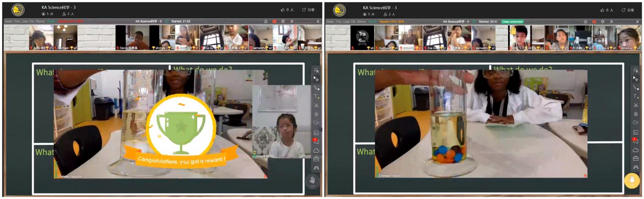Click the gray raise-hand button in left screenshot
The width and height of the screenshot is (644, 199).
pyautogui.click(x=312, y=181)
